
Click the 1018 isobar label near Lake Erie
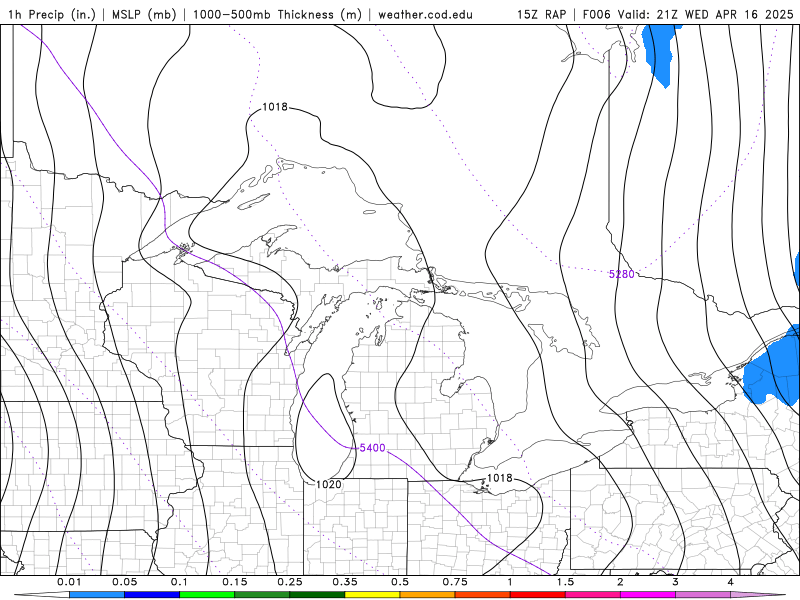tap(499, 478)
